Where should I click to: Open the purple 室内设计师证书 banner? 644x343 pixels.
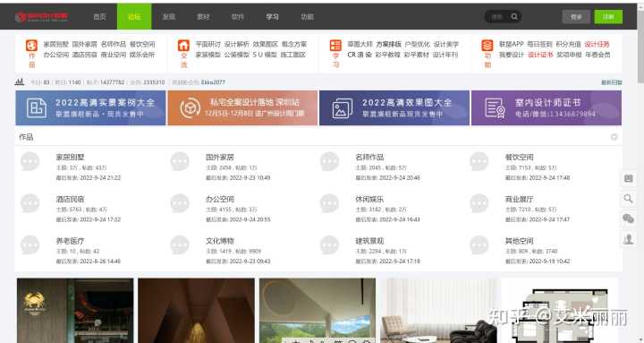[x=547, y=107]
